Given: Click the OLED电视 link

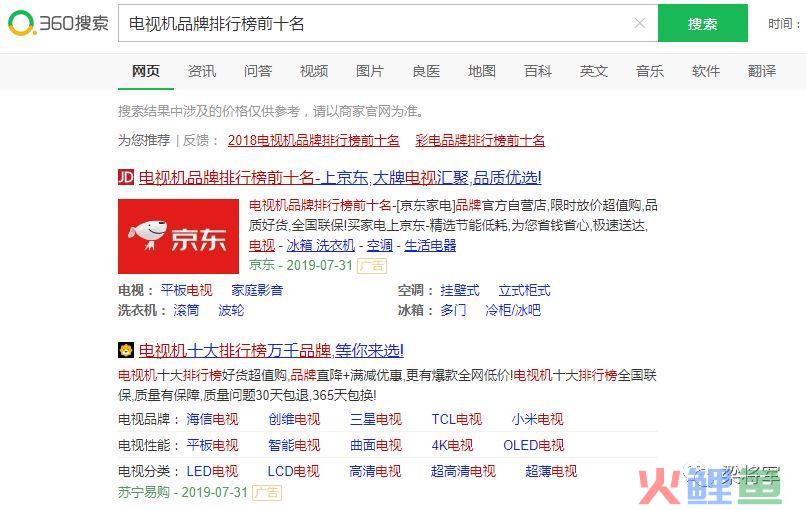Looking at the screenshot, I should (534, 445).
